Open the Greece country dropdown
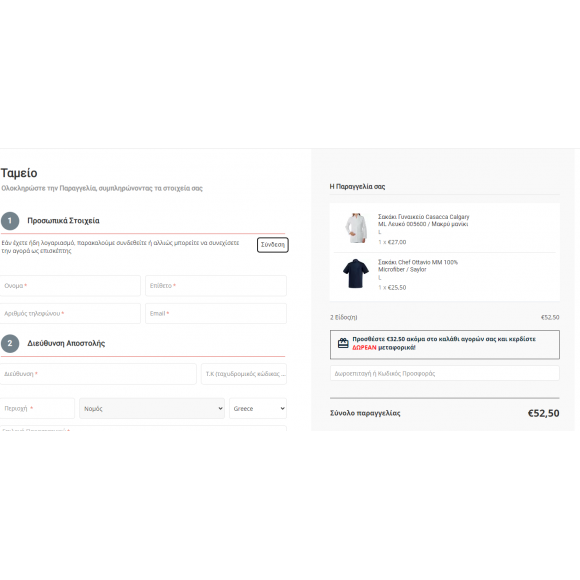Image resolution: width=580 pixels, height=580 pixels. (258, 408)
